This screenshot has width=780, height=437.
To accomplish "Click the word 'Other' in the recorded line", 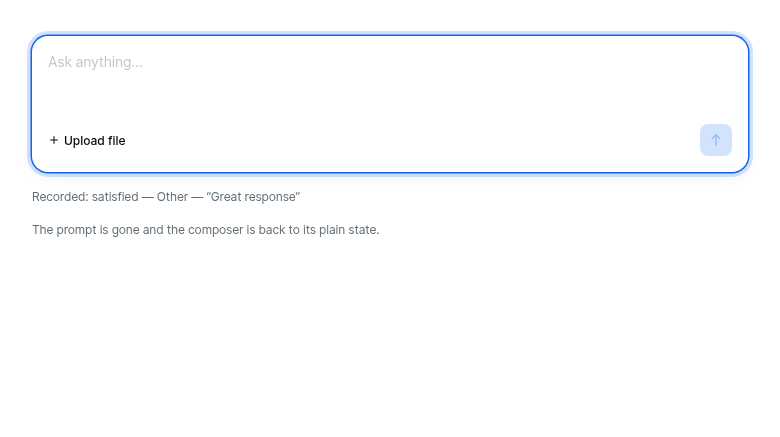I will pyautogui.click(x=172, y=197).
